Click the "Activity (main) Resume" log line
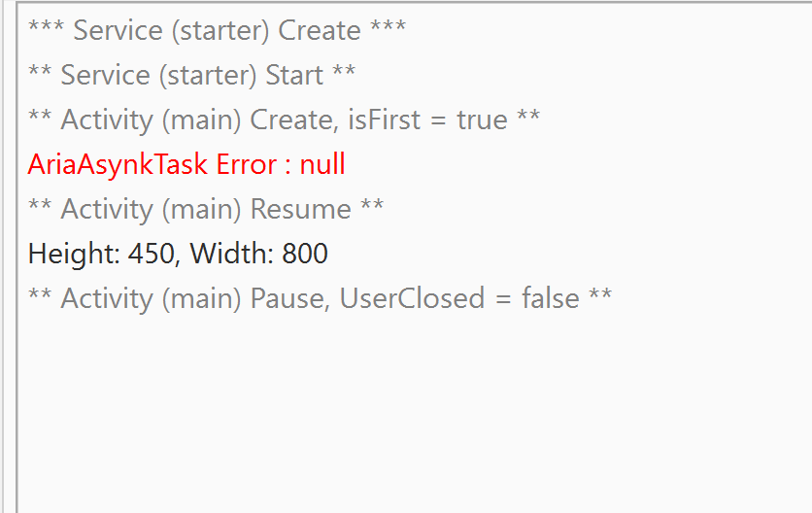The image size is (812, 513). 205,209
